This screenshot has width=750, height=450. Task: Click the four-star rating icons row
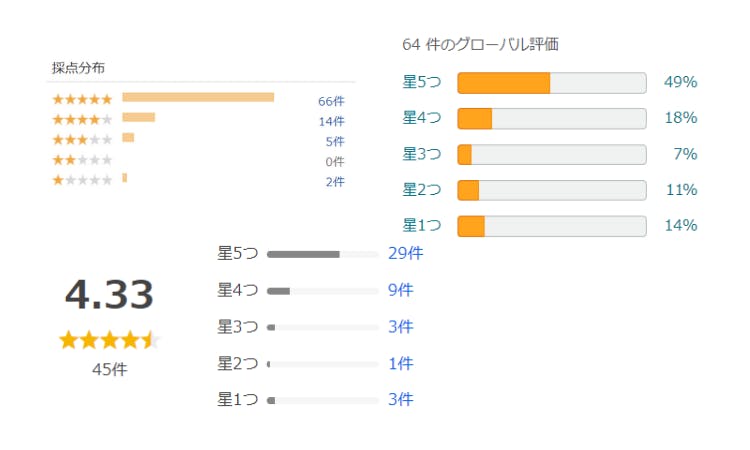coord(82,120)
